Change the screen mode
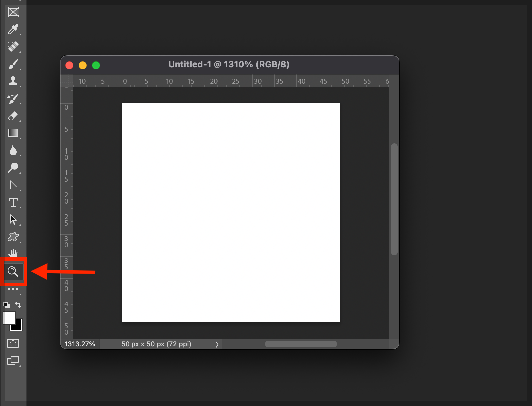The image size is (532, 406). pyautogui.click(x=13, y=360)
